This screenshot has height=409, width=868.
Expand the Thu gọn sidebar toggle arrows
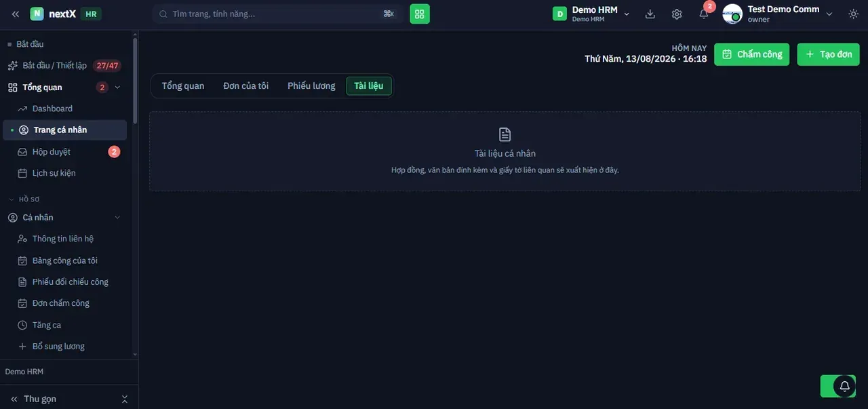pos(124,399)
